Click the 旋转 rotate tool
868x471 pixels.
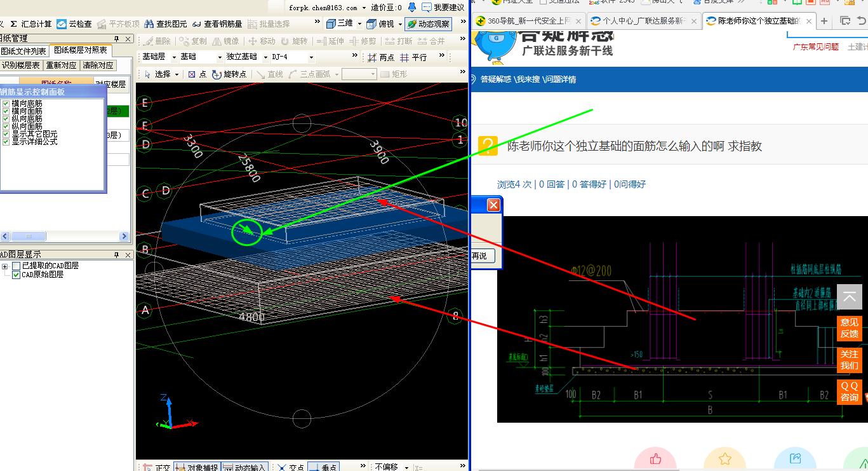(x=293, y=41)
